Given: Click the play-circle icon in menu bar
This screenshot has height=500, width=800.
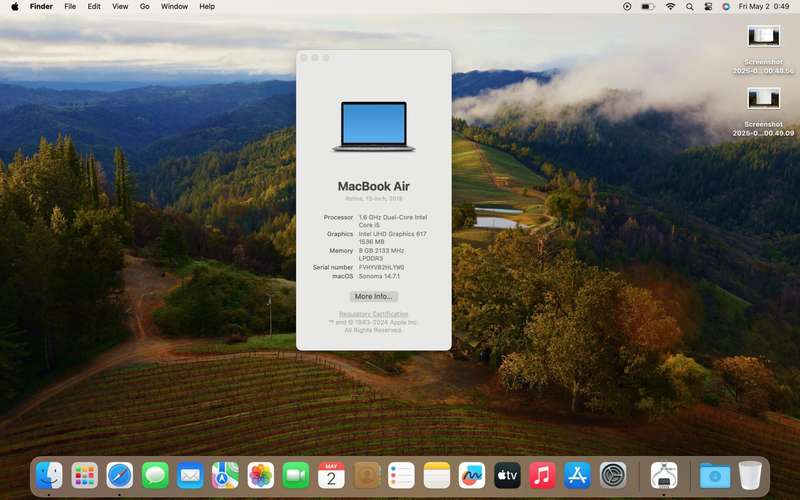Looking at the screenshot, I should coord(627,7).
